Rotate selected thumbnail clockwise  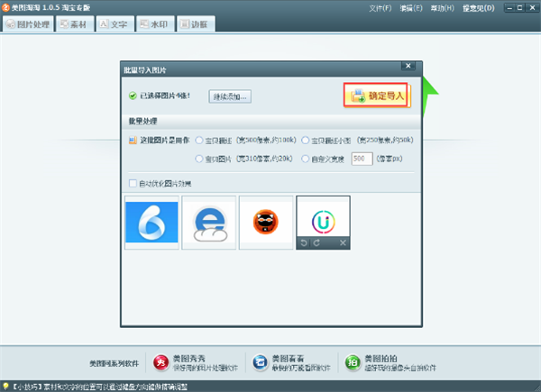click(x=316, y=243)
